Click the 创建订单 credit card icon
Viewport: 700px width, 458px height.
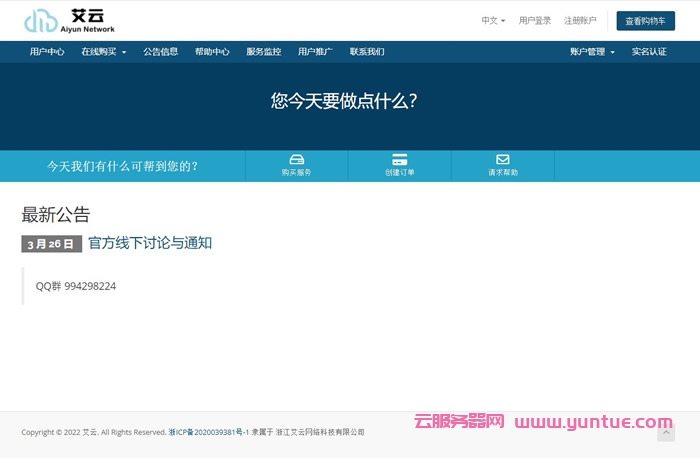point(400,160)
